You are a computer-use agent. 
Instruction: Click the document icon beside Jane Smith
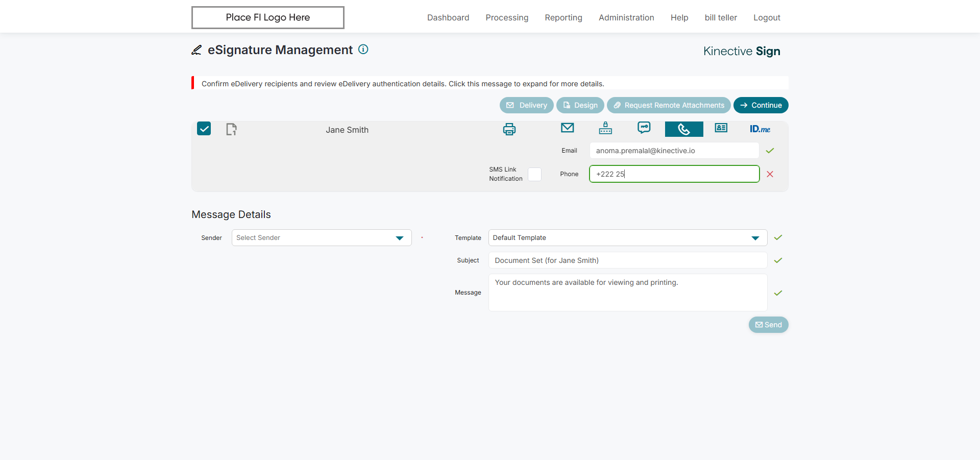231,129
